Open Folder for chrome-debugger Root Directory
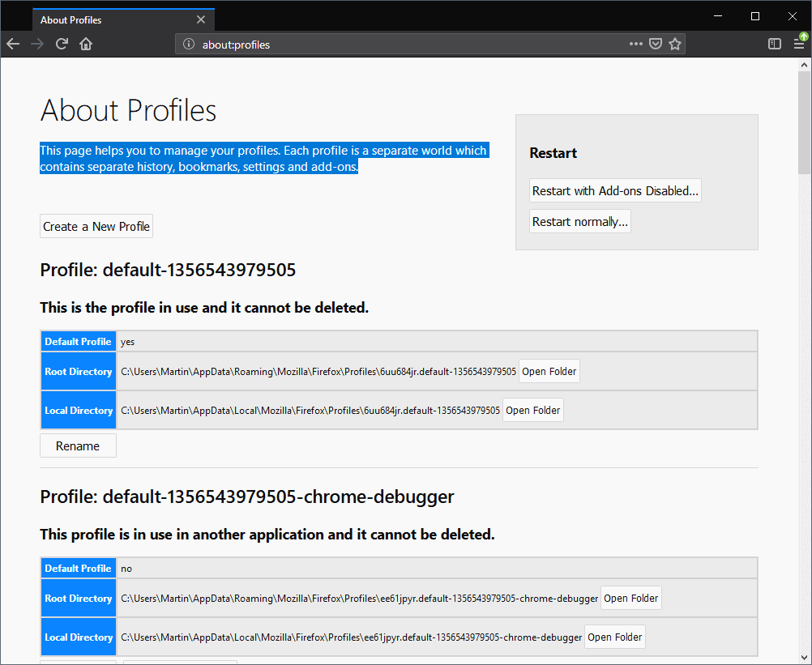 [630, 599]
